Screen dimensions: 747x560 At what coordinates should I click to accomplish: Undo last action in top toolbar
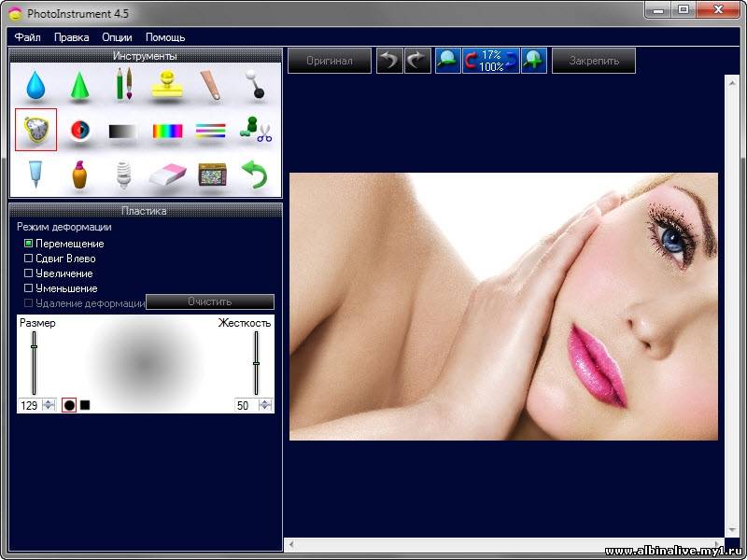pos(389,61)
